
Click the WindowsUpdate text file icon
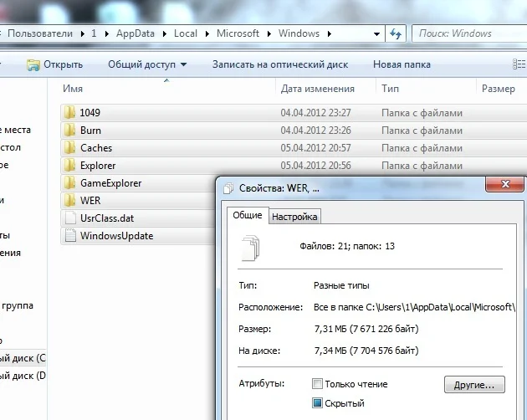click(x=70, y=235)
